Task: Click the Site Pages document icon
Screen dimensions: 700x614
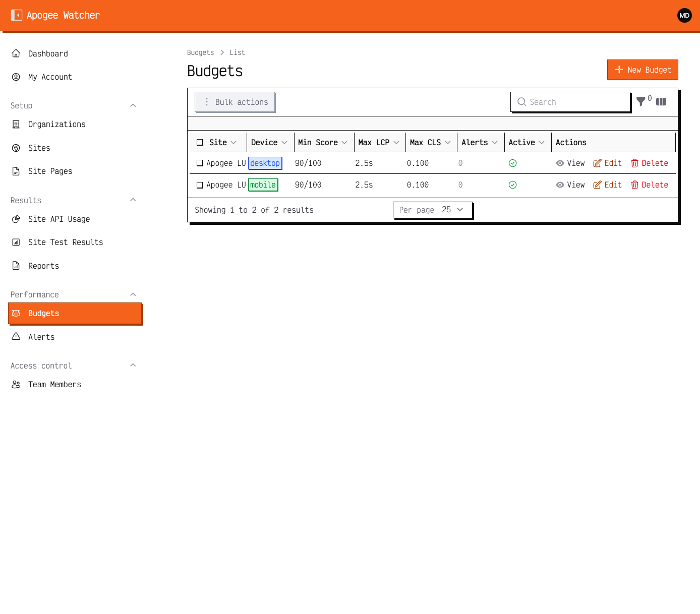Action: [16, 171]
